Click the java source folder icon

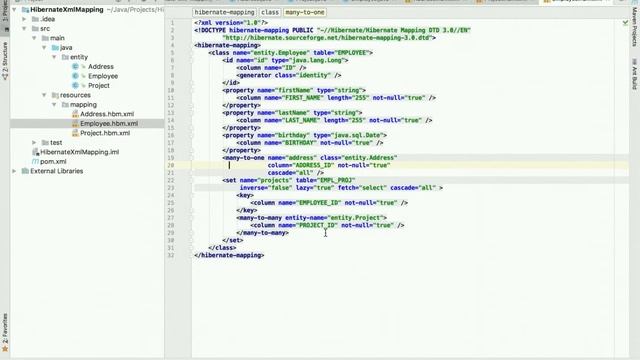coord(55,48)
